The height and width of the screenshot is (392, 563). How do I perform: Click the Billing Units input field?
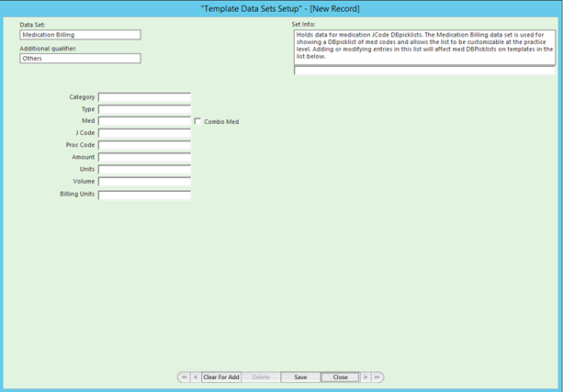pyautogui.click(x=144, y=195)
